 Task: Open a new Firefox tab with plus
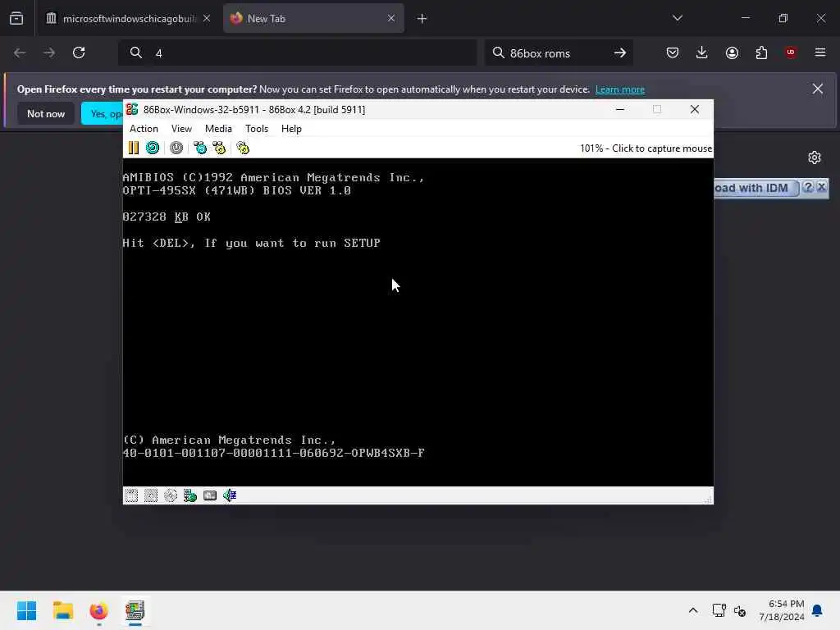click(x=422, y=19)
